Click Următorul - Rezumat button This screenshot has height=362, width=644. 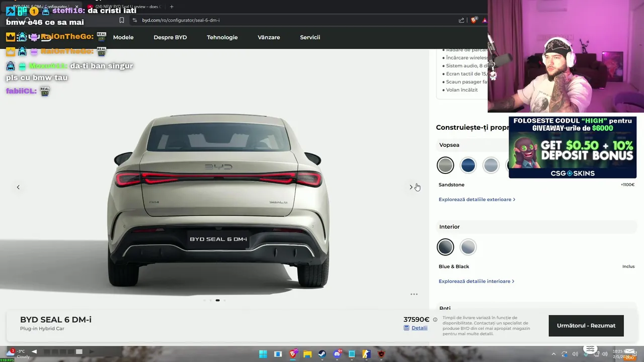tap(586, 326)
